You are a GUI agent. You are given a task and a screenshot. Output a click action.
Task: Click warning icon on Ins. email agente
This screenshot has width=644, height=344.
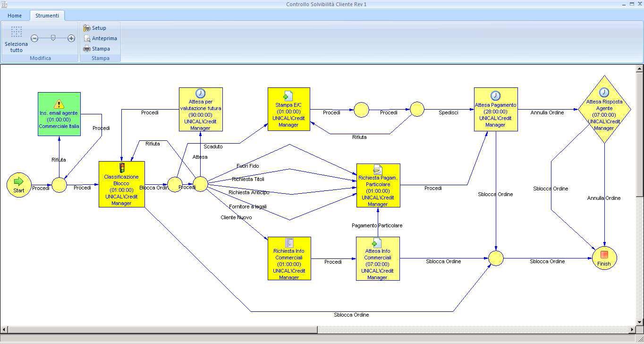59,104
